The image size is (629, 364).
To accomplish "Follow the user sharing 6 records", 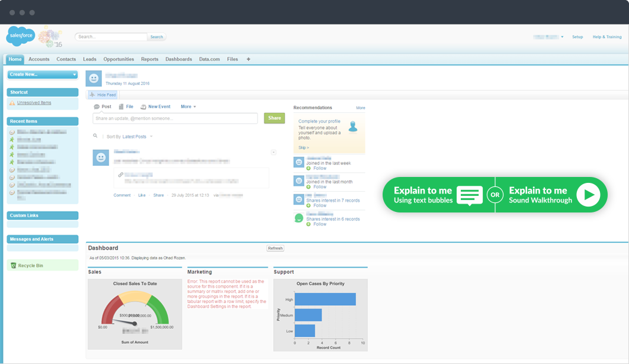I will [x=320, y=224].
